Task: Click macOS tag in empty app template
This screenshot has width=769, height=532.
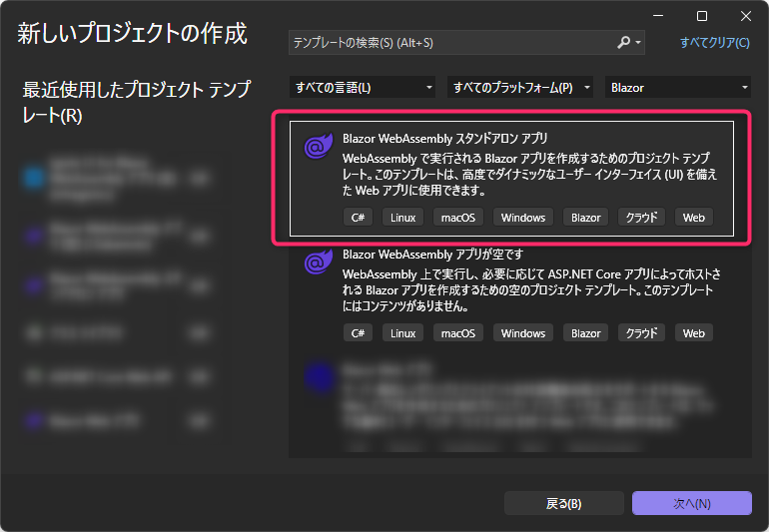Action: point(458,333)
